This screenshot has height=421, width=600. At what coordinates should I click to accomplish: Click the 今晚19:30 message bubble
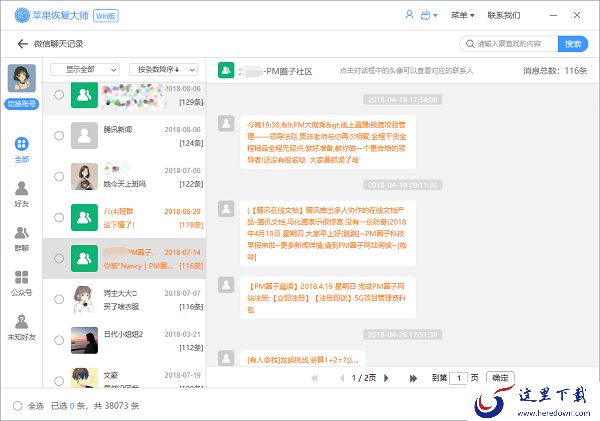[x=328, y=142]
